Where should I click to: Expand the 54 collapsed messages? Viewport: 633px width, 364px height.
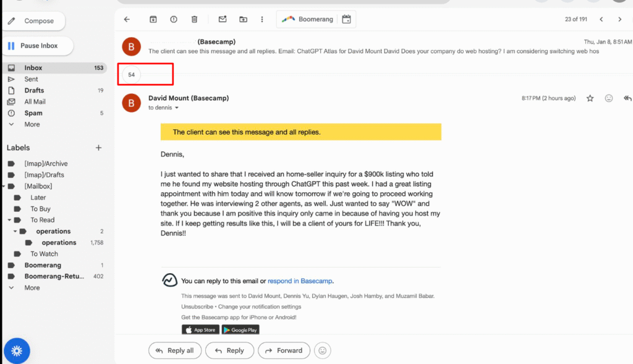132,75
